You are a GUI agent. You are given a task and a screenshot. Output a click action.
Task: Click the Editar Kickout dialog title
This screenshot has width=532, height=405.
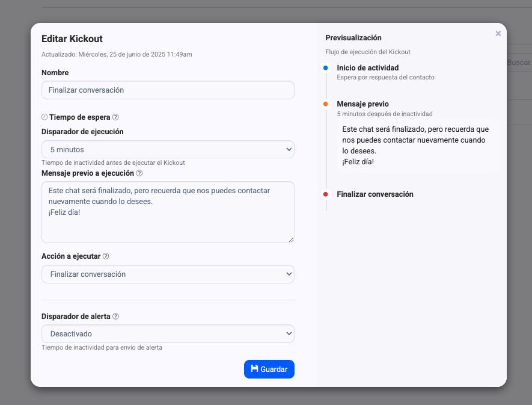pos(72,38)
